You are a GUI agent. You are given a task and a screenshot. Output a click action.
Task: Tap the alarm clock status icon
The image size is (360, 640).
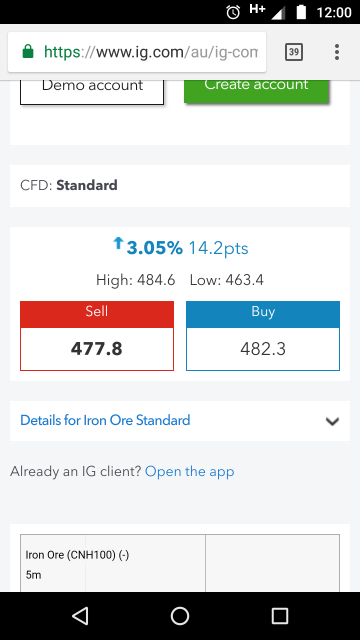(x=233, y=12)
